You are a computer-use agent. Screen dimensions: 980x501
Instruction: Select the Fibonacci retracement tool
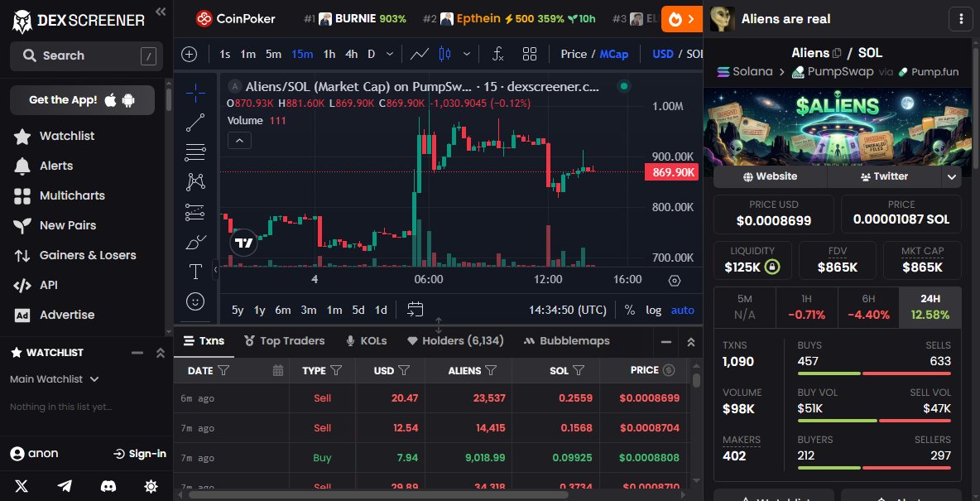point(195,152)
